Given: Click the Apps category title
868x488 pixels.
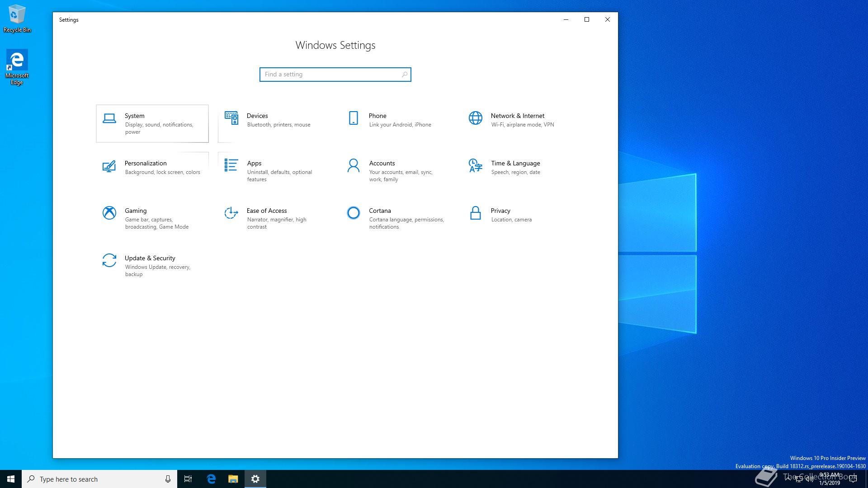Looking at the screenshot, I should 254,164.
